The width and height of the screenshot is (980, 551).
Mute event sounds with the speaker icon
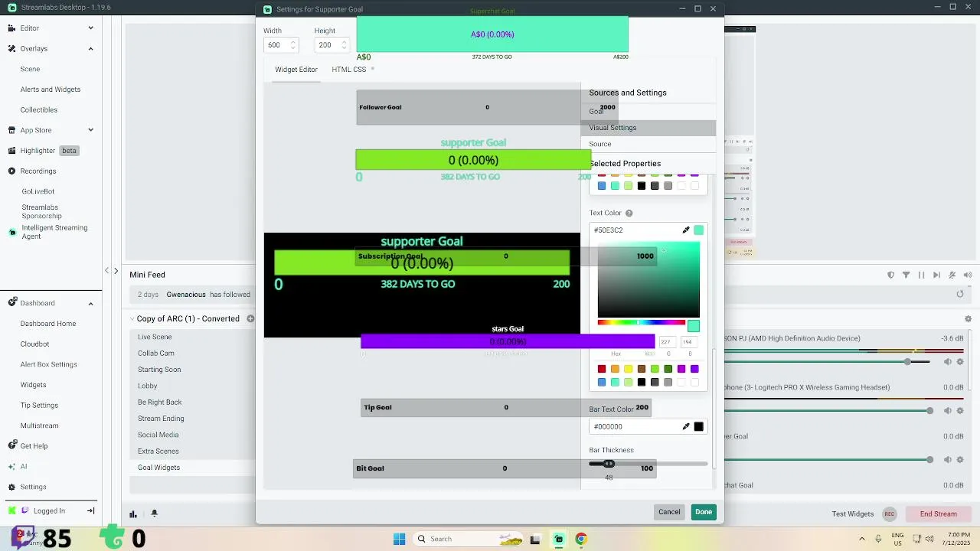pyautogui.click(x=968, y=275)
